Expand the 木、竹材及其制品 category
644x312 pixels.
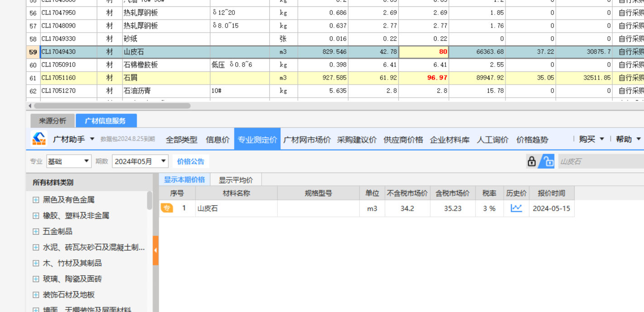[x=36, y=263]
